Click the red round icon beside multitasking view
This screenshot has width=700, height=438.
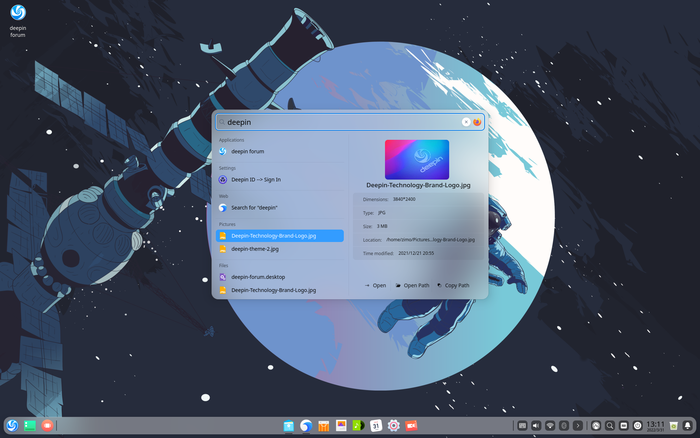[x=47, y=425]
